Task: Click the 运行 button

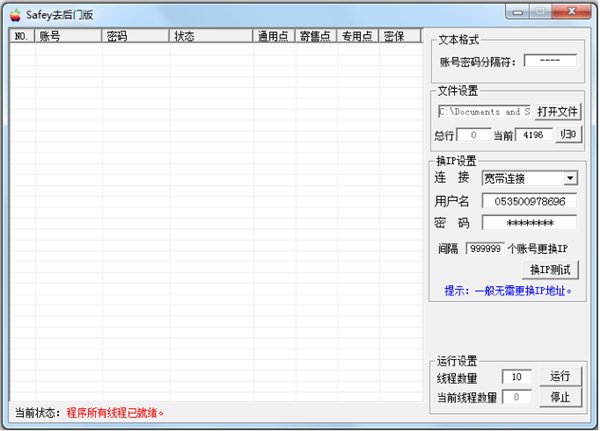Action: click(x=560, y=376)
